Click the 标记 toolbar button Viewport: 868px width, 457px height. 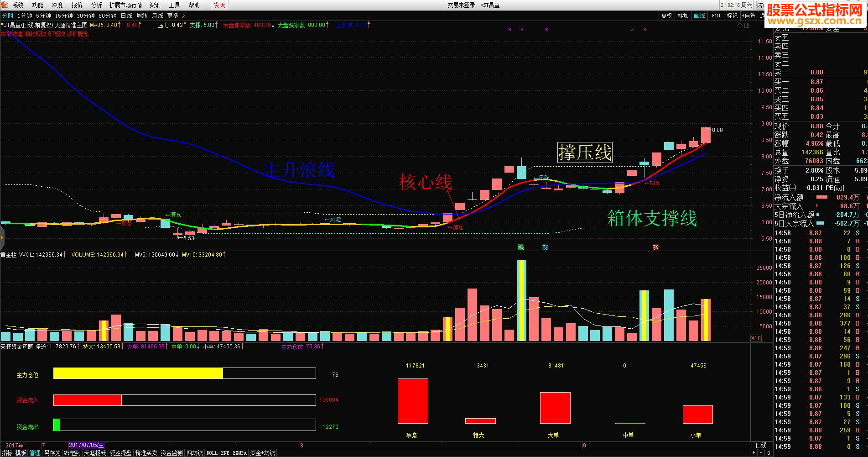[732, 16]
